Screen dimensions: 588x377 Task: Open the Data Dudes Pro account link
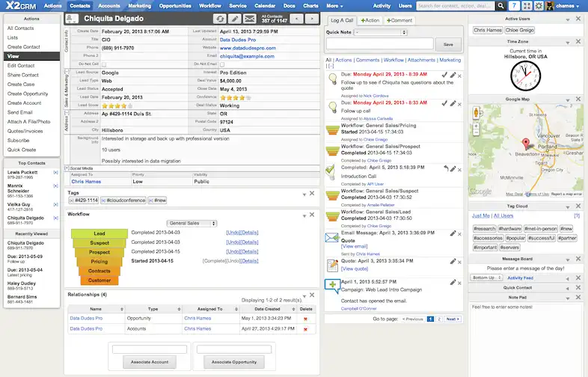[238, 40]
